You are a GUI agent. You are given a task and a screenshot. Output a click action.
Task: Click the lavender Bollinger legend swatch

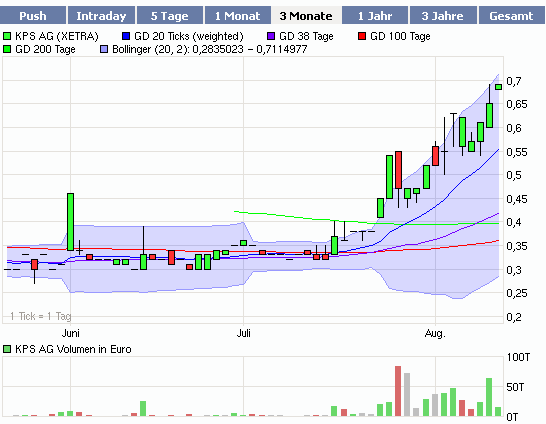coord(104,49)
